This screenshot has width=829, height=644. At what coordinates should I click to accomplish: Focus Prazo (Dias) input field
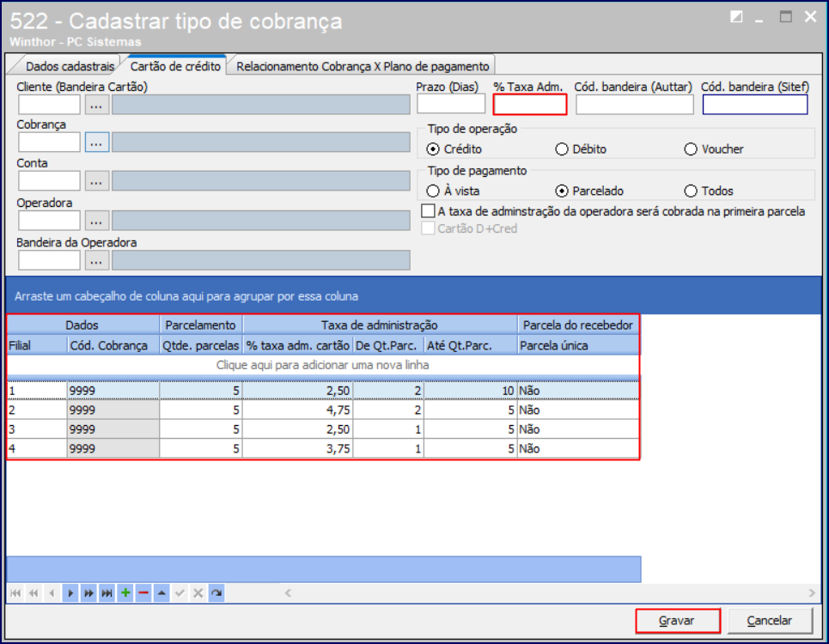pyautogui.click(x=451, y=104)
